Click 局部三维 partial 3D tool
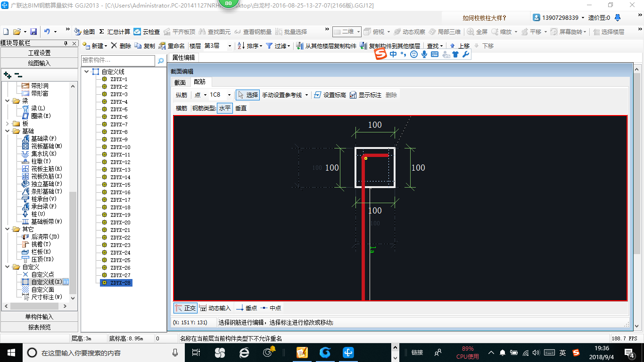Screen dimensions: 644x362 click(445, 32)
